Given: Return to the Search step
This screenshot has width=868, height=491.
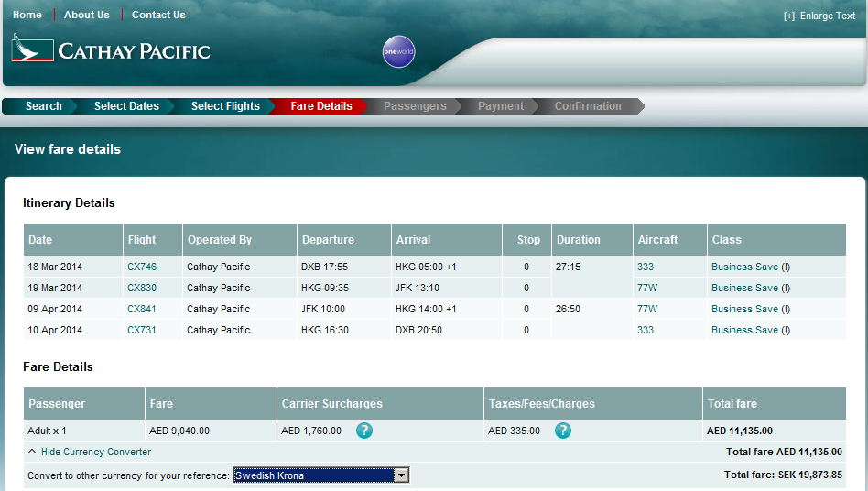Looking at the screenshot, I should tap(43, 106).
